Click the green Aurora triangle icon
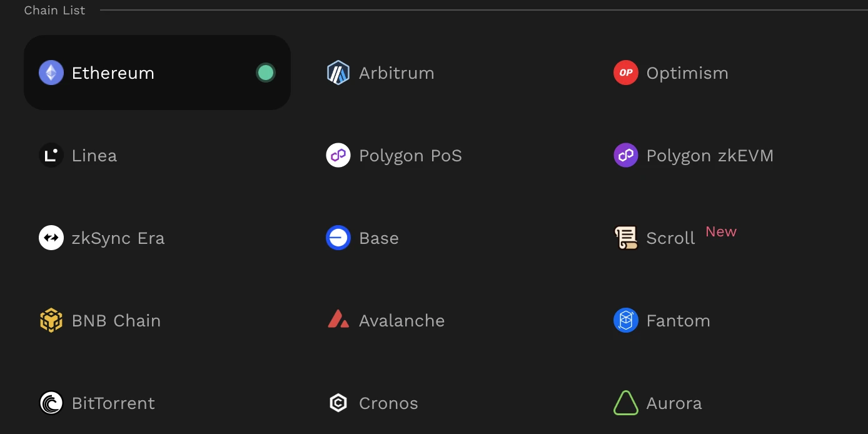 point(626,403)
